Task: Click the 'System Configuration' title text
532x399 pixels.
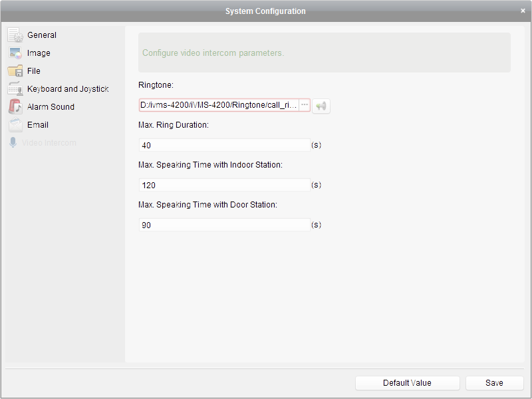Action: tap(265, 11)
